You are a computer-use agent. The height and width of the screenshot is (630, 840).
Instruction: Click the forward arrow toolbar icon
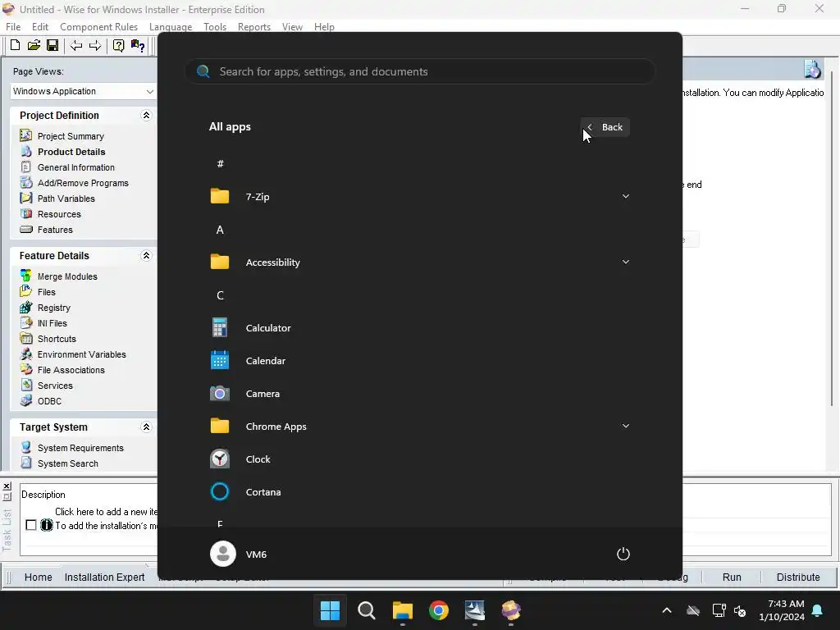pos(95,46)
